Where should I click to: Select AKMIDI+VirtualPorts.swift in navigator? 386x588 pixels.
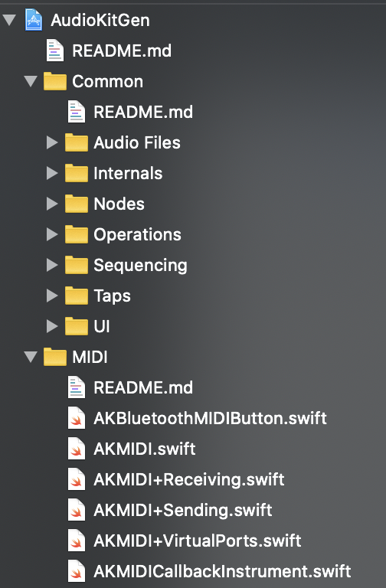(198, 541)
